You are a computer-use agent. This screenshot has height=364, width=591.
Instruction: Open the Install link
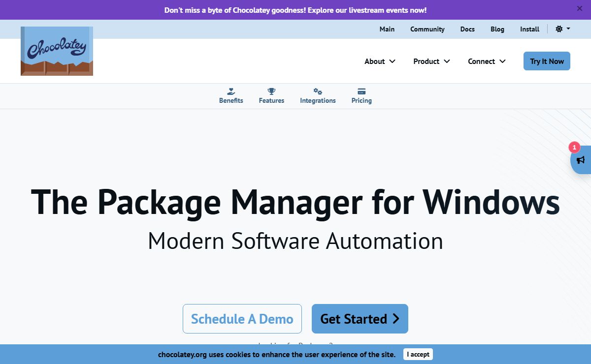tap(530, 29)
